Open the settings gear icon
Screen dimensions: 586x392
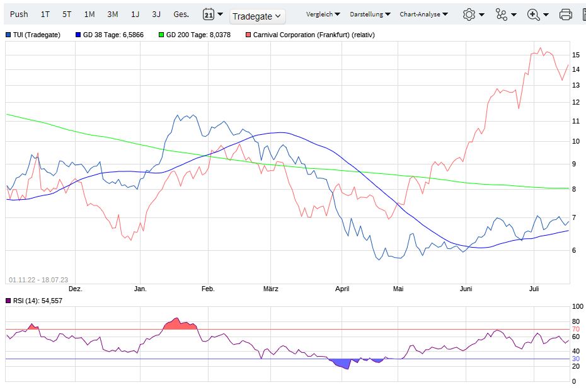click(469, 14)
